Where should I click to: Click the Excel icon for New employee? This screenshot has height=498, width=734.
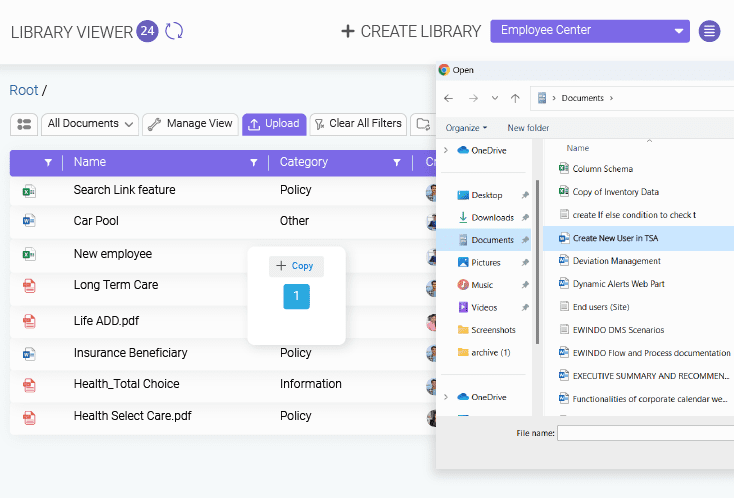tap(29, 254)
